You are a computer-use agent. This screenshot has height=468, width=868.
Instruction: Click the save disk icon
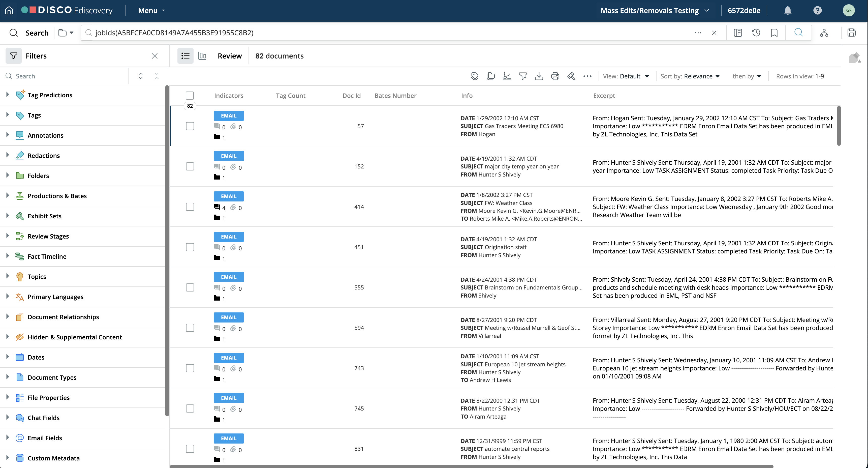coord(851,33)
